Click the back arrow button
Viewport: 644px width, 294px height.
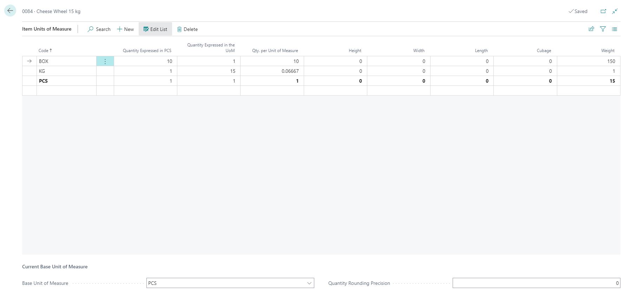pyautogui.click(x=10, y=11)
